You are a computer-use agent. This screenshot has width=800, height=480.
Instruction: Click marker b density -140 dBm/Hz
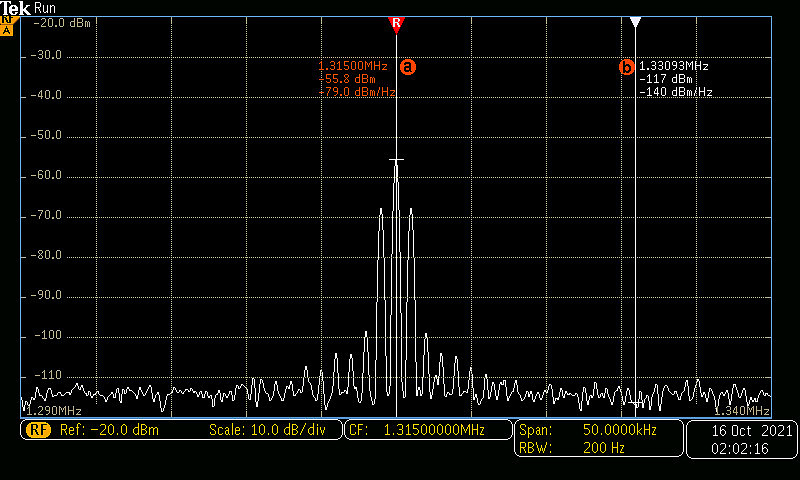tap(676, 92)
